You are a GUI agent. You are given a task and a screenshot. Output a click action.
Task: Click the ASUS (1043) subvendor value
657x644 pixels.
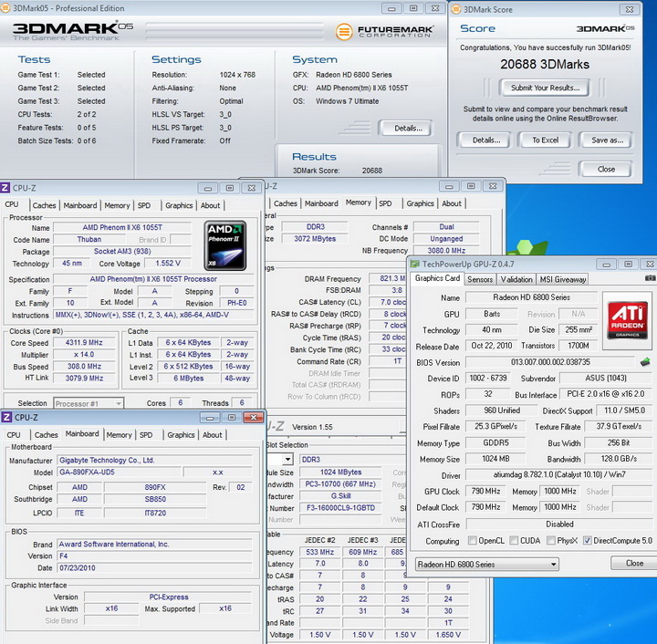pyautogui.click(x=606, y=378)
